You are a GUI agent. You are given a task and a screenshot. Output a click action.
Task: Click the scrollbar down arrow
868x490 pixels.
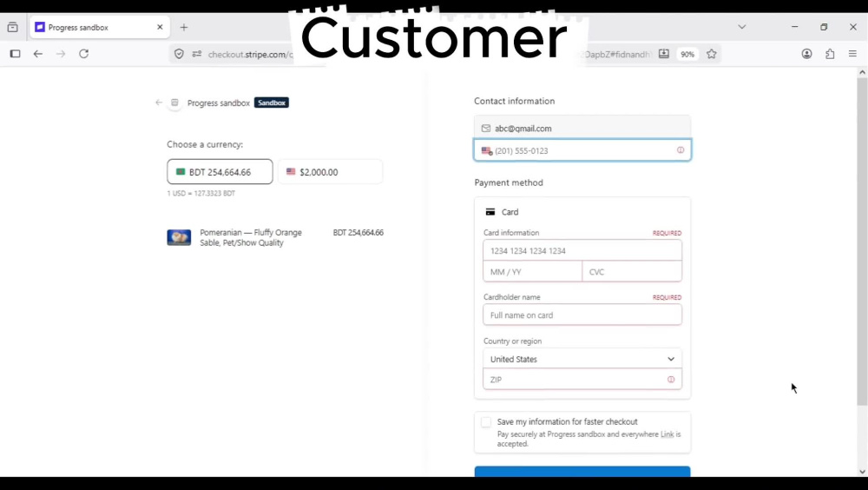862,472
